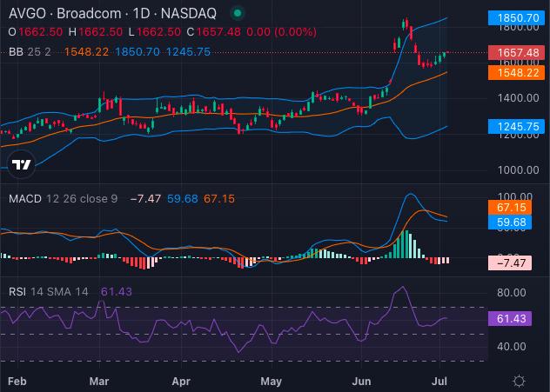The width and height of the screenshot is (550, 392).
Task: Click the change value 0.00 (0.00%)
Action: point(281,32)
